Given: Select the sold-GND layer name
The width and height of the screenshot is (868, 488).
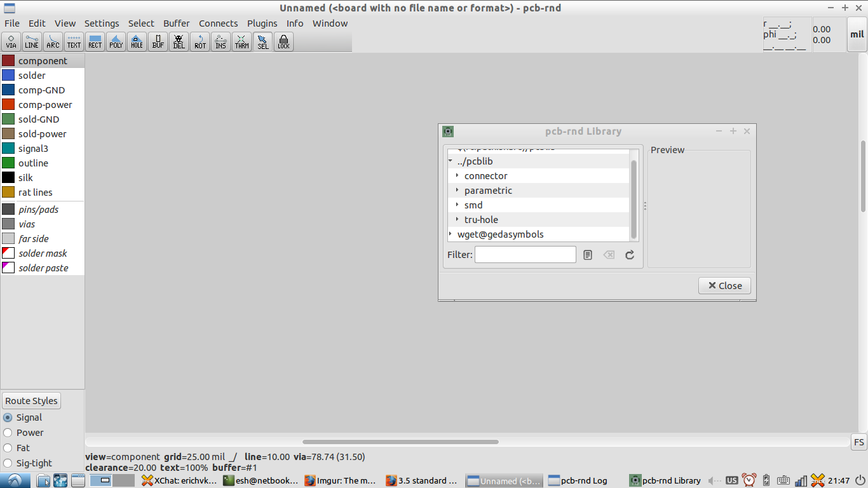Looking at the screenshot, I should (39, 119).
